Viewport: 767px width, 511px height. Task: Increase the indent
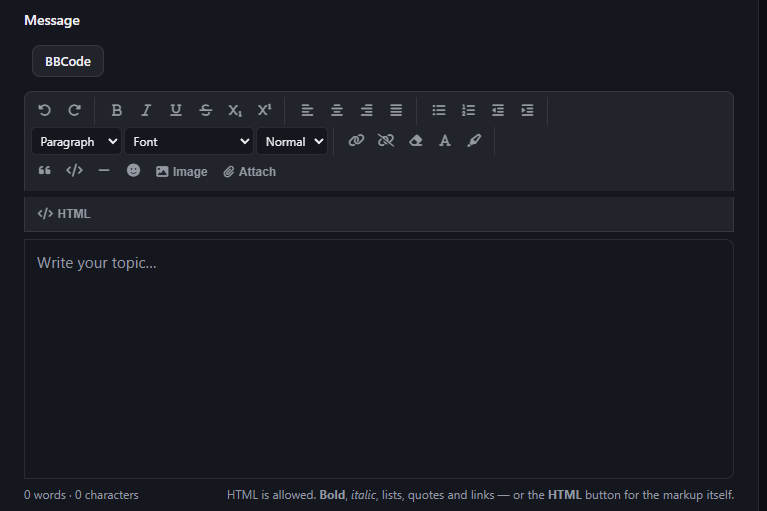[x=527, y=111]
